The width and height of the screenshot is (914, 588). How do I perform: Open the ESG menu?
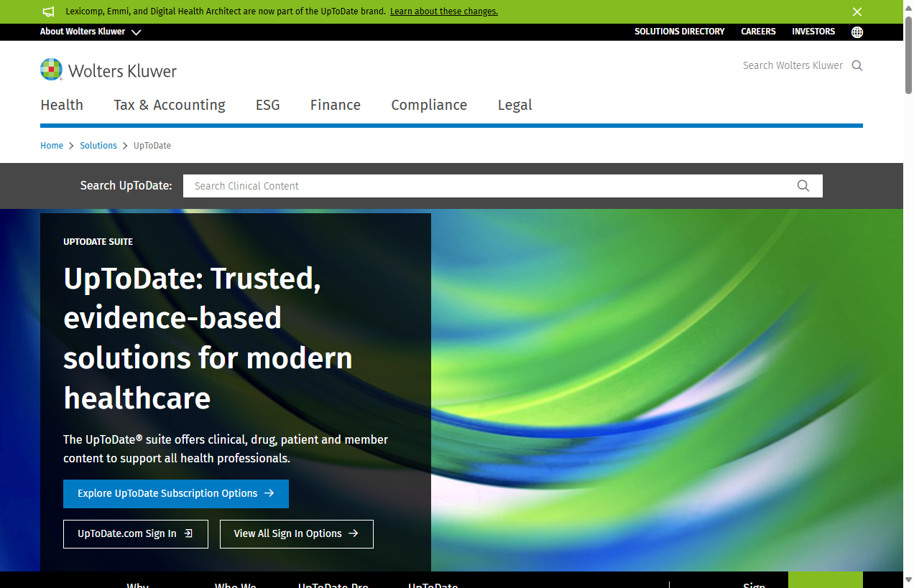click(267, 106)
